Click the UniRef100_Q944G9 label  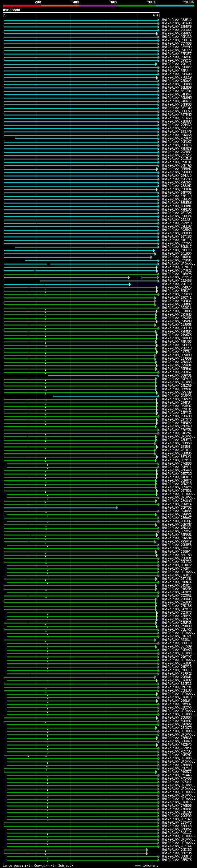point(177,125)
